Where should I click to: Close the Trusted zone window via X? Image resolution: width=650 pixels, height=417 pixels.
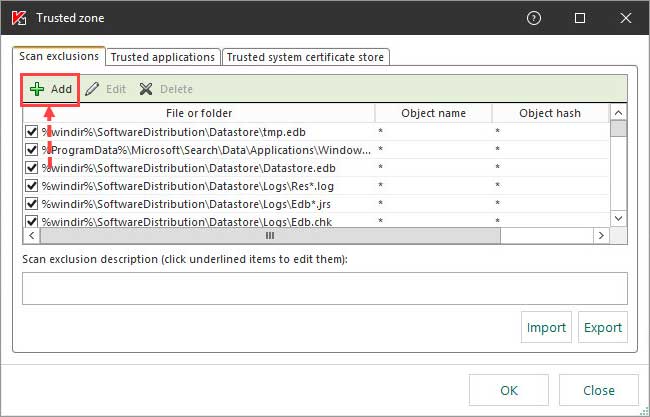point(626,18)
